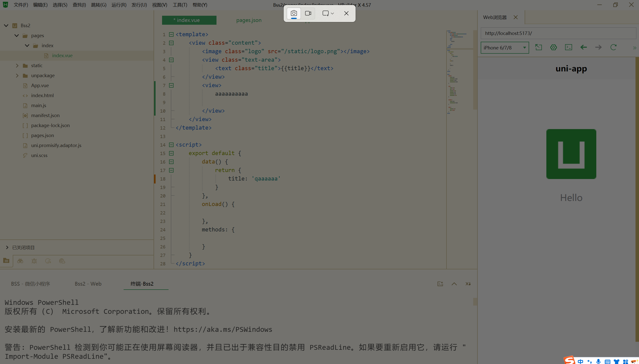Open main.js in project tree
This screenshot has height=364, width=639.
point(38,106)
